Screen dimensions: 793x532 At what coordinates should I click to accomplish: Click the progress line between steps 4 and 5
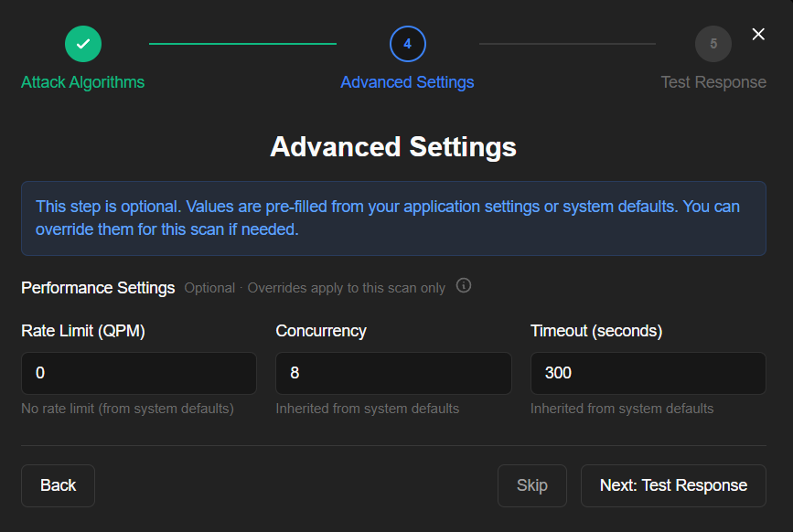(x=566, y=43)
